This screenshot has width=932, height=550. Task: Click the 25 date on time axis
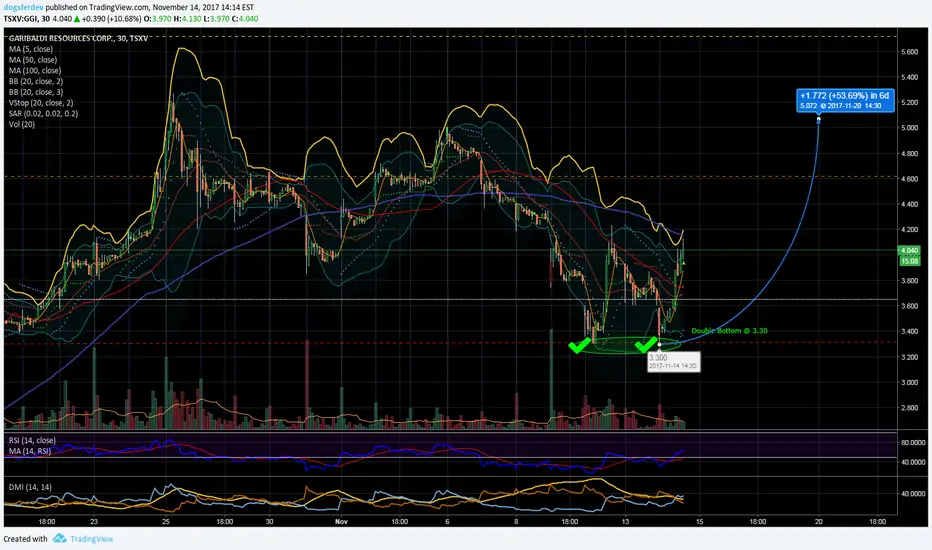coord(166,522)
